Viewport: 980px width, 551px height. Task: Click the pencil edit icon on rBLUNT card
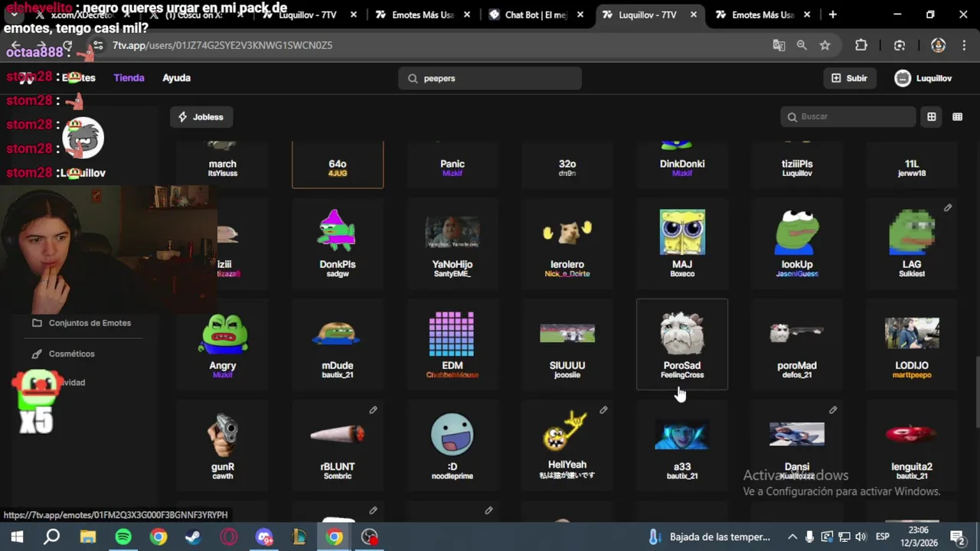coord(374,410)
